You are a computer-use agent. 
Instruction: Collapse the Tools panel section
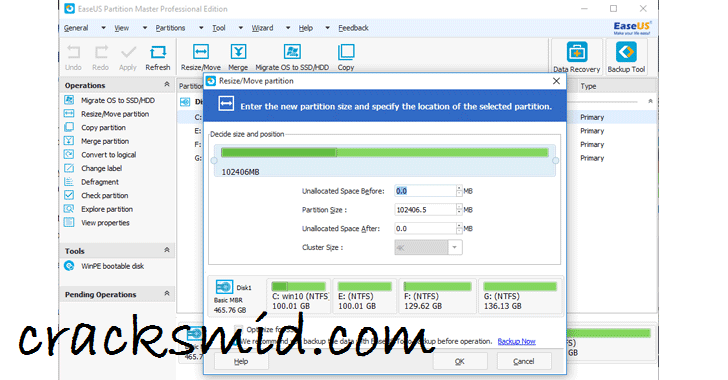[x=167, y=250]
